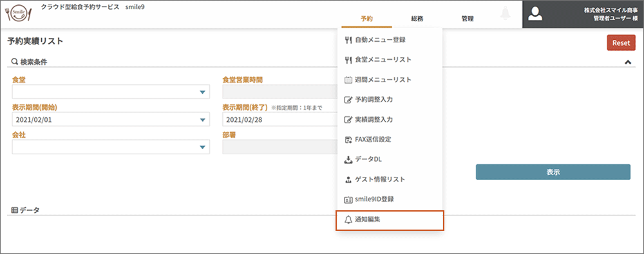
Task: Click the 表示 button
Action: point(553,172)
